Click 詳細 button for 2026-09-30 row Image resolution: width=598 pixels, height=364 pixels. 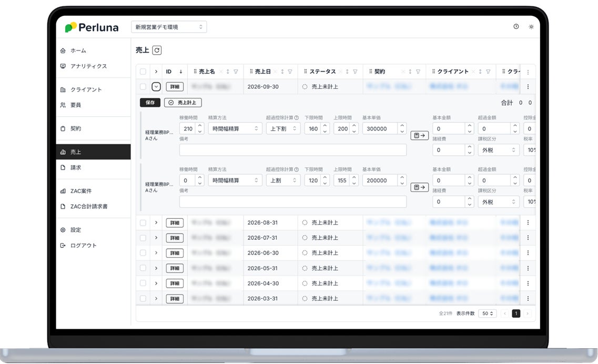coord(175,87)
